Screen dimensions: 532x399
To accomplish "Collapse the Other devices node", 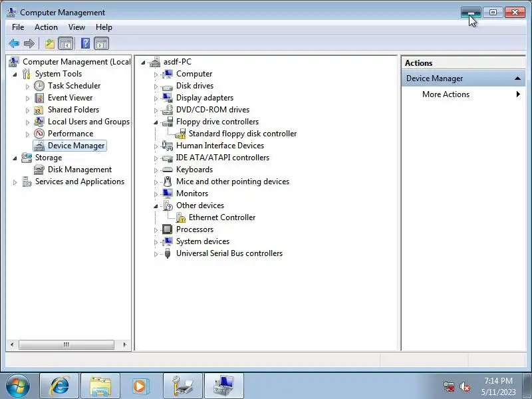I will pyautogui.click(x=156, y=206).
